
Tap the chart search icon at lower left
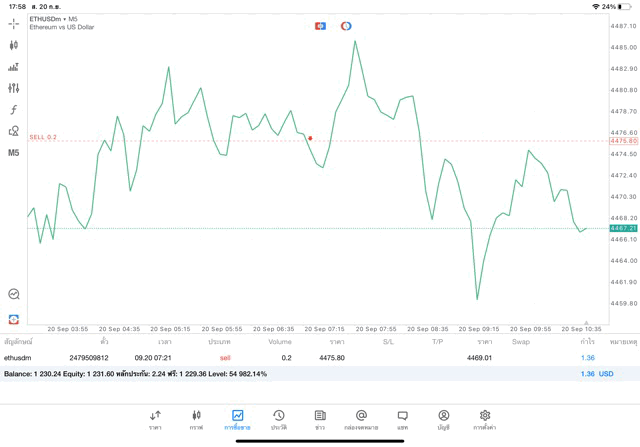[14, 294]
